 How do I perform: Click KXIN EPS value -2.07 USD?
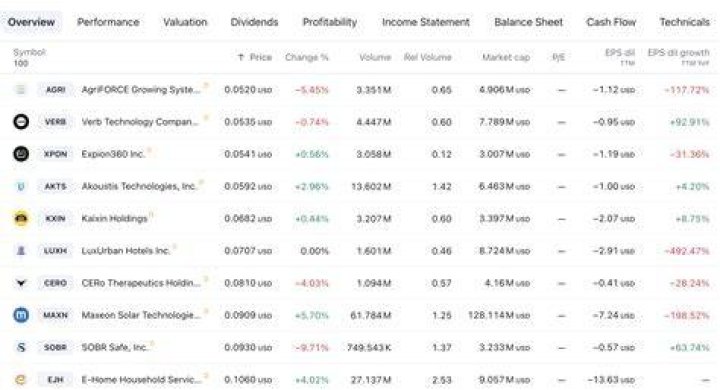click(x=614, y=219)
